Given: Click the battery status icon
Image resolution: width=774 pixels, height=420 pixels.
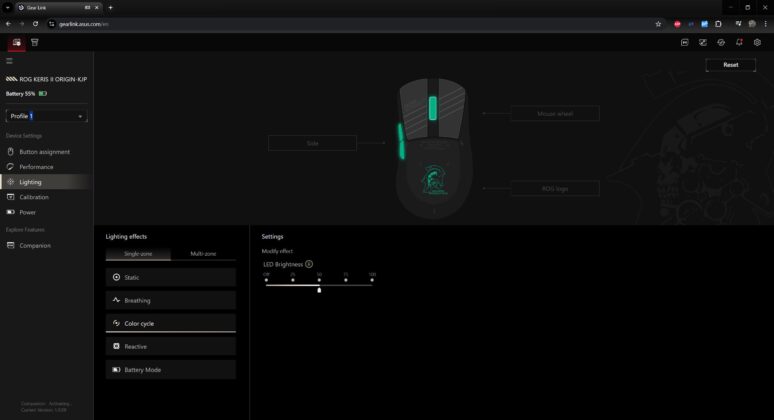Looking at the screenshot, I should (x=43, y=93).
